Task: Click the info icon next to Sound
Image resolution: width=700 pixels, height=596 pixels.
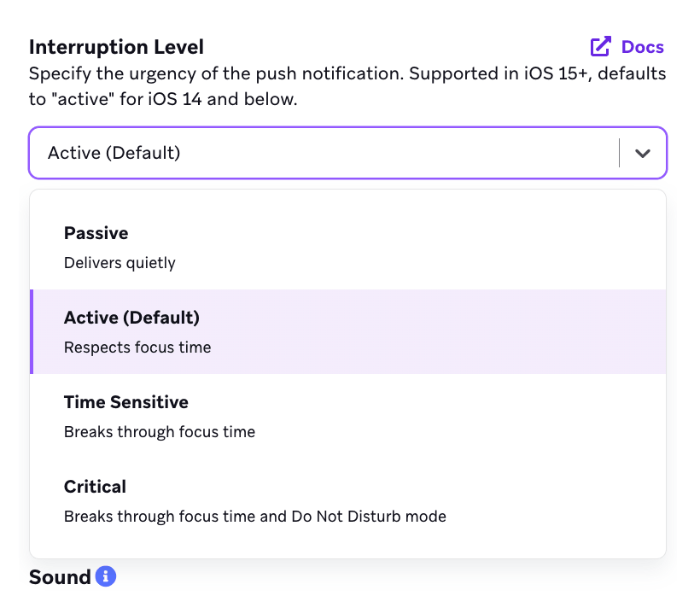Action: click(x=106, y=577)
